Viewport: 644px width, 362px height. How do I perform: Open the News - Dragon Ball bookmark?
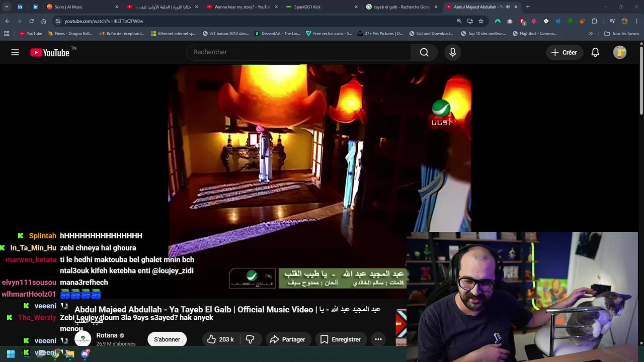(70, 34)
